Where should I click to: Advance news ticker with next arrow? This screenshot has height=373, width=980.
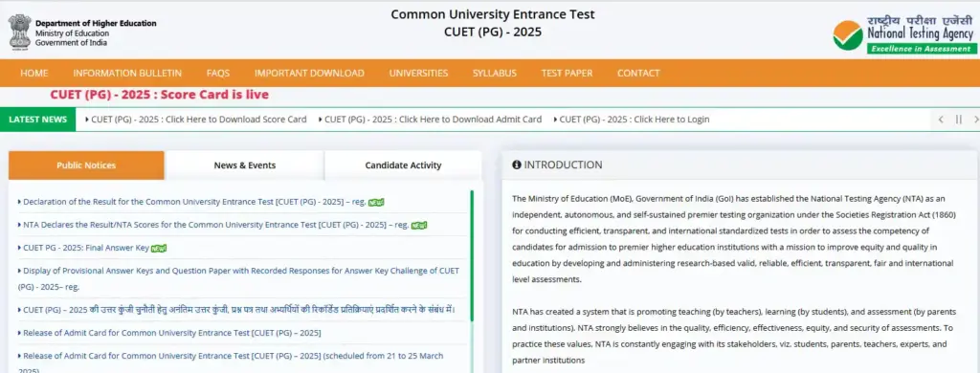[976, 120]
